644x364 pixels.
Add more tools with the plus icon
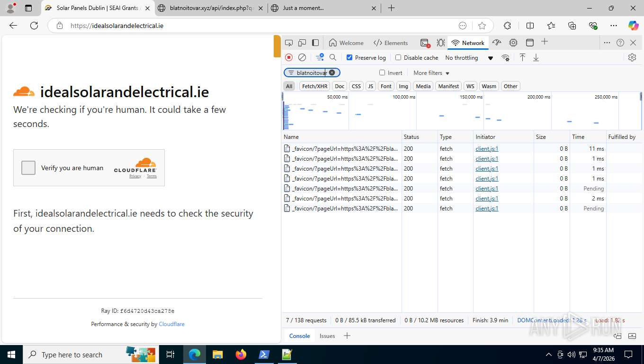coord(545,42)
